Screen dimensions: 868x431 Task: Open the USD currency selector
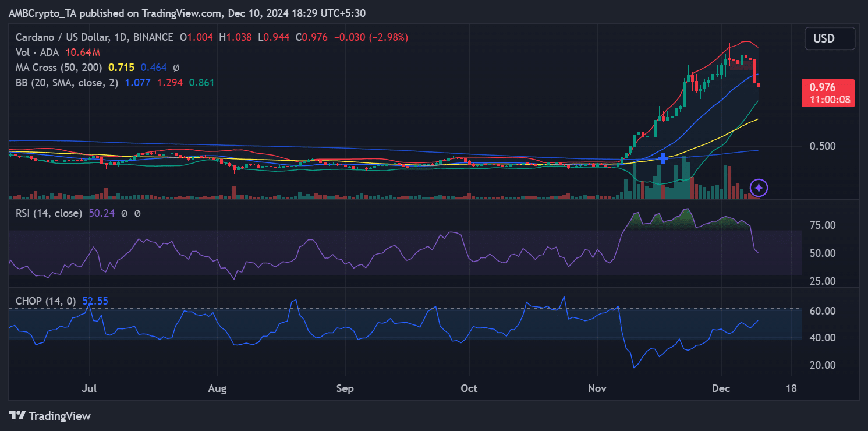coord(830,38)
